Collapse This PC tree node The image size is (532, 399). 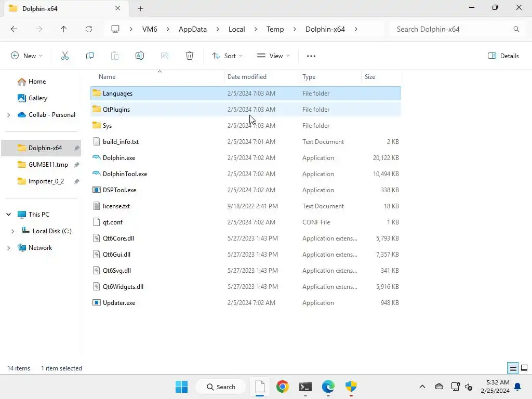point(8,215)
